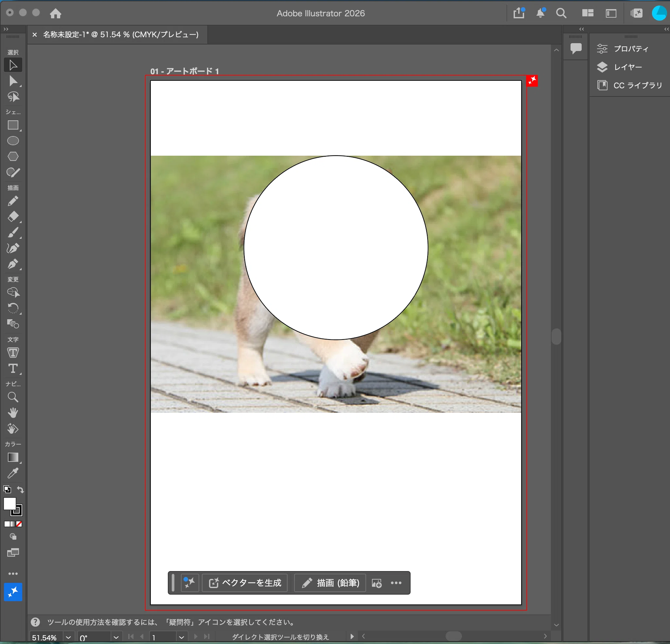Click the Share document icon
The image size is (670, 644).
tap(519, 13)
